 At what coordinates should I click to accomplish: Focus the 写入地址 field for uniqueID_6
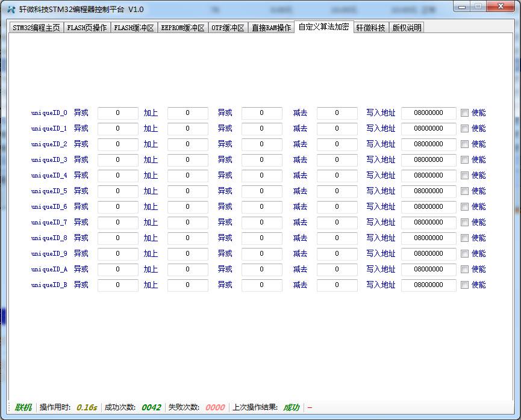point(429,206)
